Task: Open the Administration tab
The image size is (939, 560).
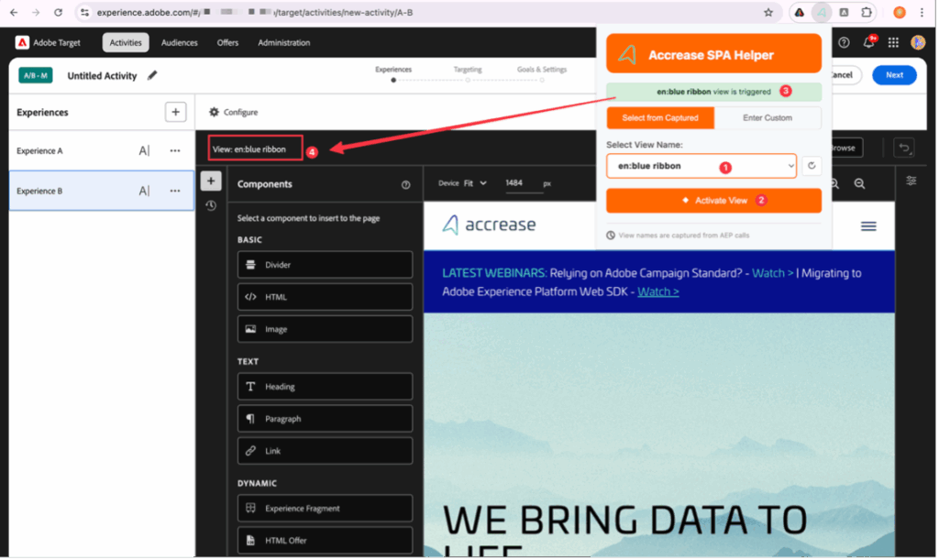Action: [x=284, y=42]
